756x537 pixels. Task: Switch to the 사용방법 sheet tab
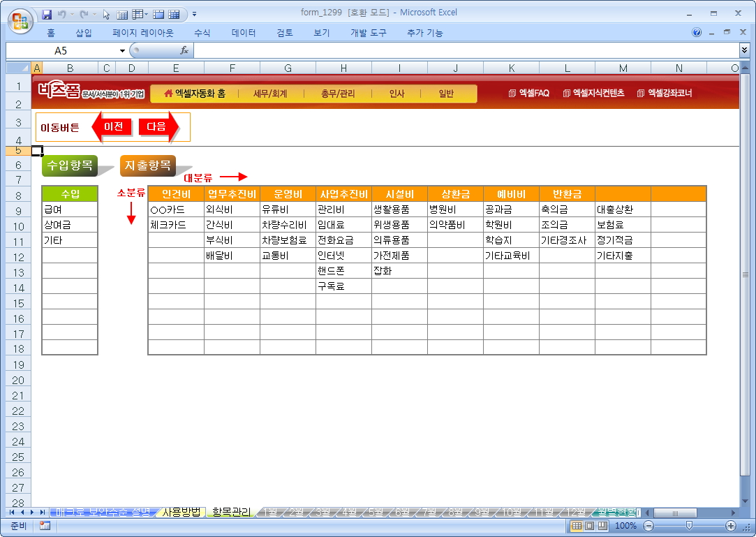point(181,512)
